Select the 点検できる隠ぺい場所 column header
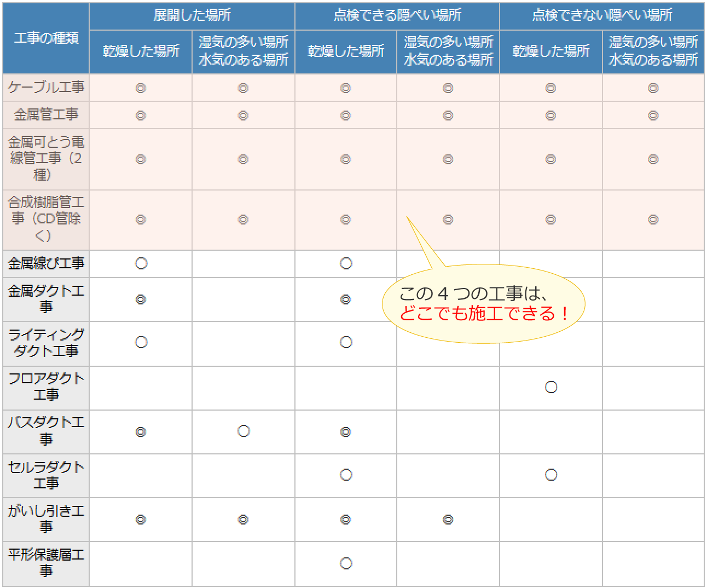The width and height of the screenshot is (707, 588). coord(397,15)
